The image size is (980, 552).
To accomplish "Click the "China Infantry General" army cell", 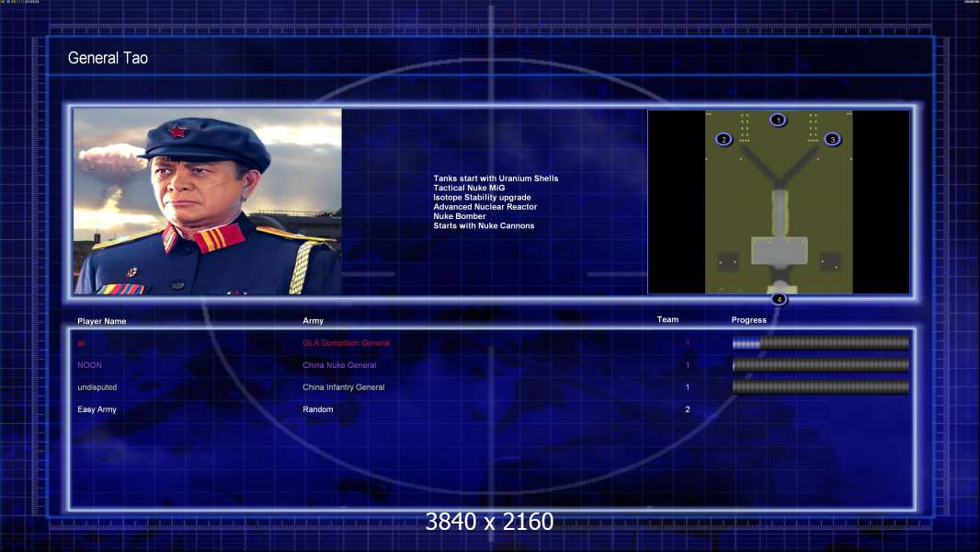I will coord(344,387).
